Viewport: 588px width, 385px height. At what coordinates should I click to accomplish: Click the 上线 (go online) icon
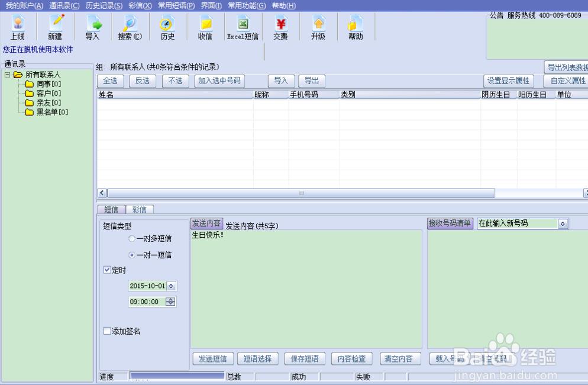(18, 26)
